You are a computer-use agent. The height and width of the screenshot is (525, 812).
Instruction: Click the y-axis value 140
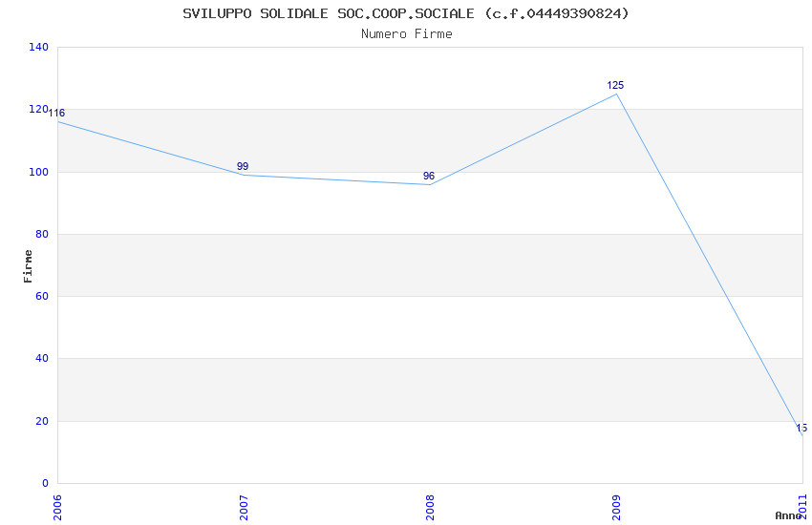click(38, 47)
